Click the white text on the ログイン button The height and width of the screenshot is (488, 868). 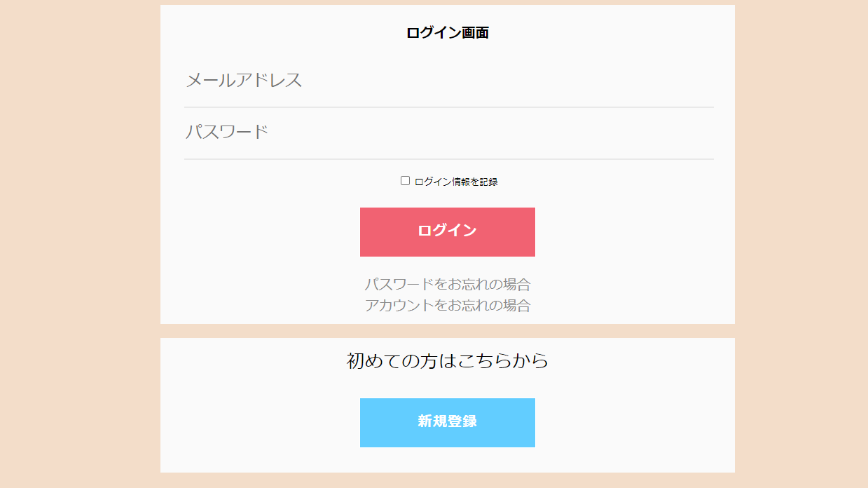[447, 231]
